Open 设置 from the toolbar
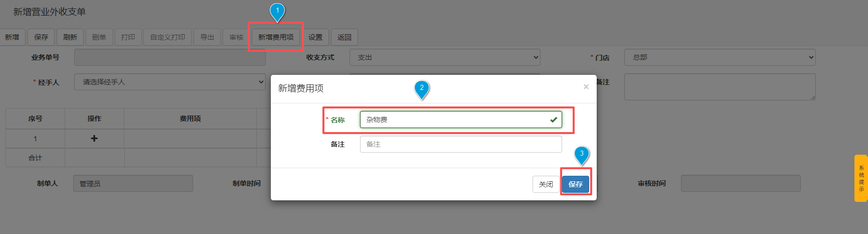The image size is (868, 234). [315, 37]
